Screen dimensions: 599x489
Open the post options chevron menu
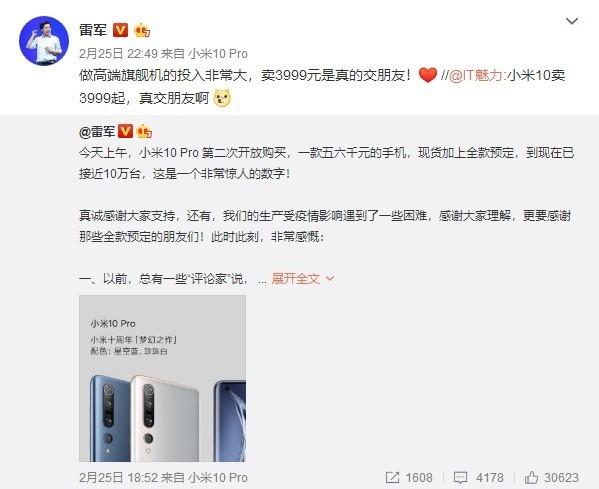click(572, 21)
